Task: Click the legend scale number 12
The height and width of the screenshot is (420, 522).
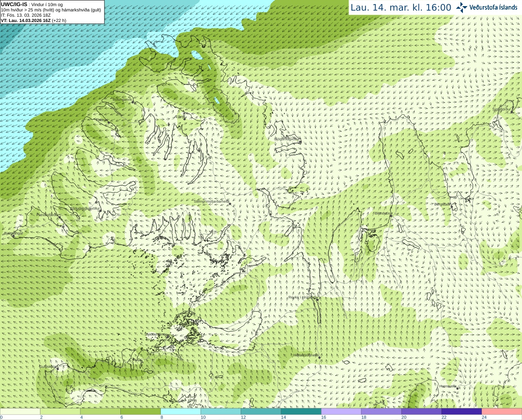Action: coord(243,417)
